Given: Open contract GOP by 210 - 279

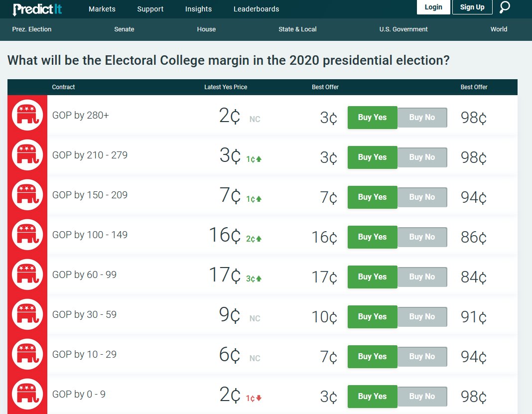Looking at the screenshot, I should pos(90,155).
